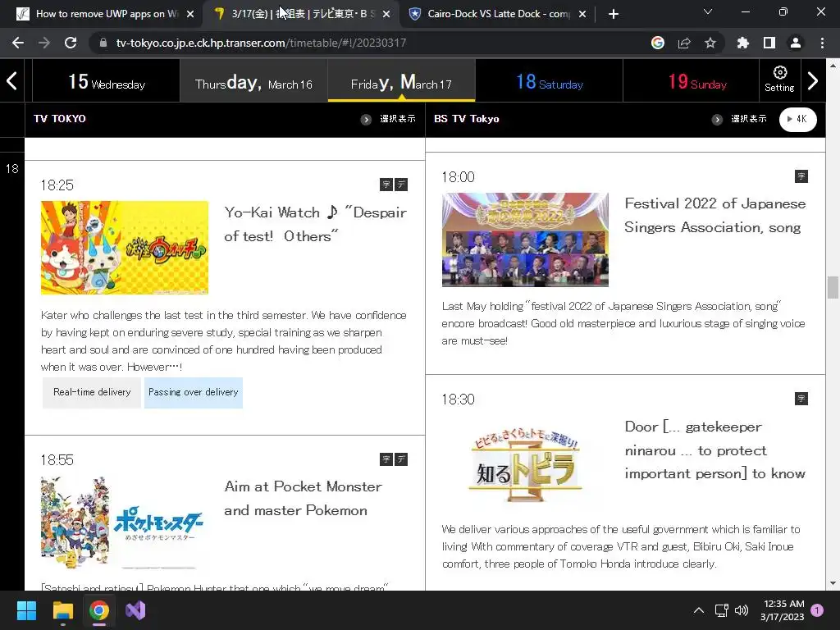Go to next dates with right chevron
This screenshot has width=840, height=630.
click(x=813, y=81)
